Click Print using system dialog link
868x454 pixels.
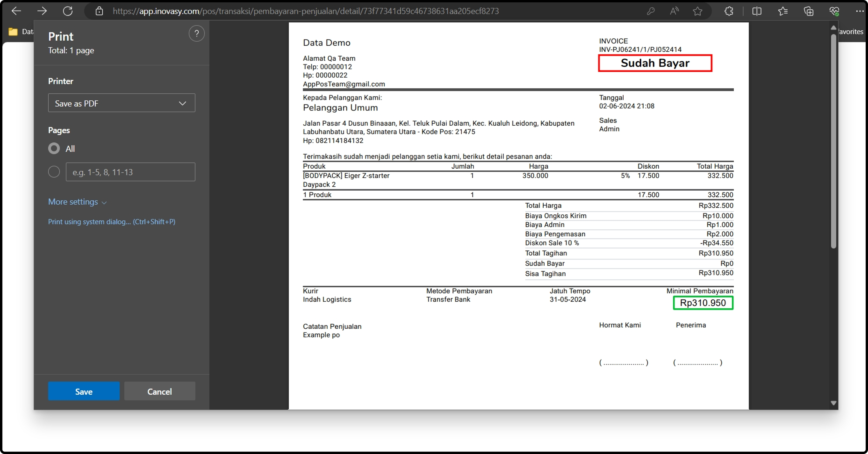coord(111,222)
